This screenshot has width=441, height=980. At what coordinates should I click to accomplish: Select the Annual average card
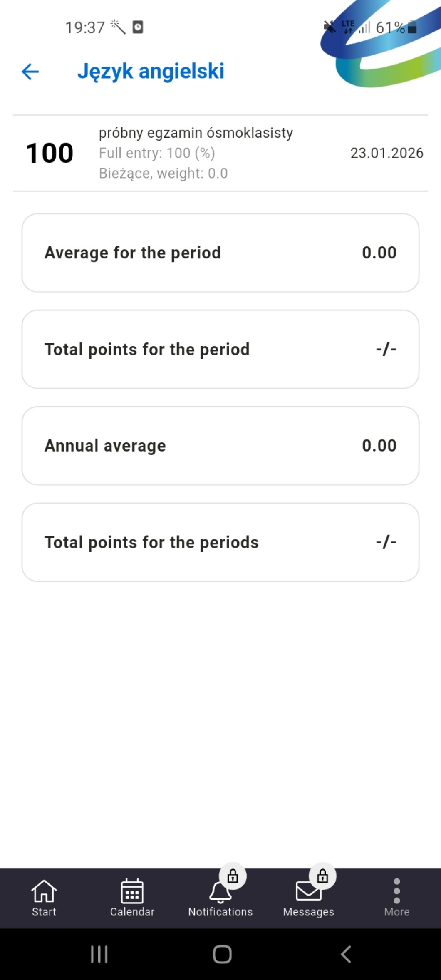pos(220,446)
